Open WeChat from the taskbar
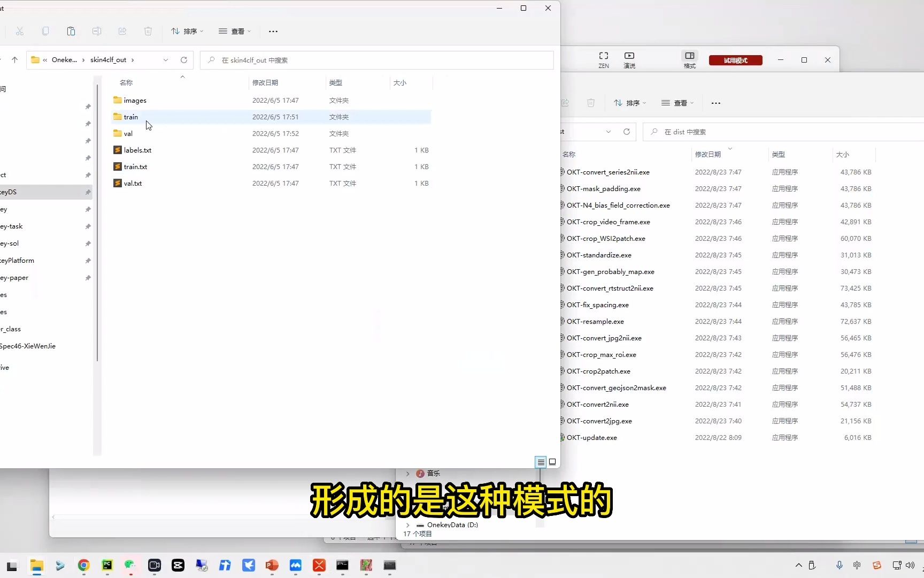 [129, 566]
